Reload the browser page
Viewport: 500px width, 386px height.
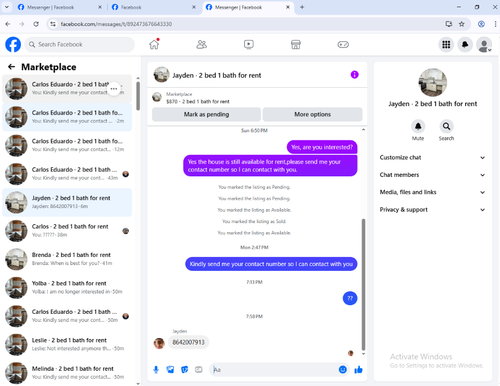pyautogui.click(x=36, y=24)
